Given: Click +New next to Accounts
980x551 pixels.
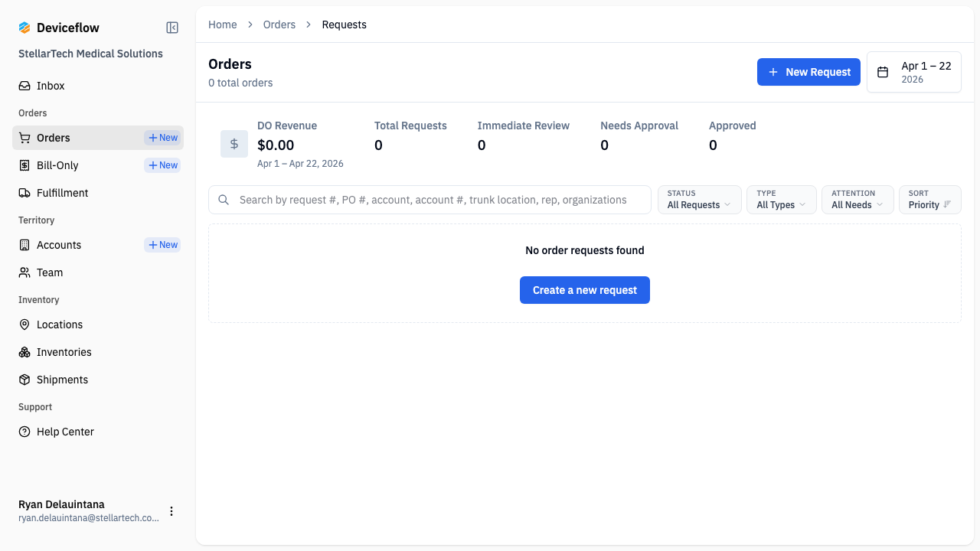Looking at the screenshot, I should 162,245.
